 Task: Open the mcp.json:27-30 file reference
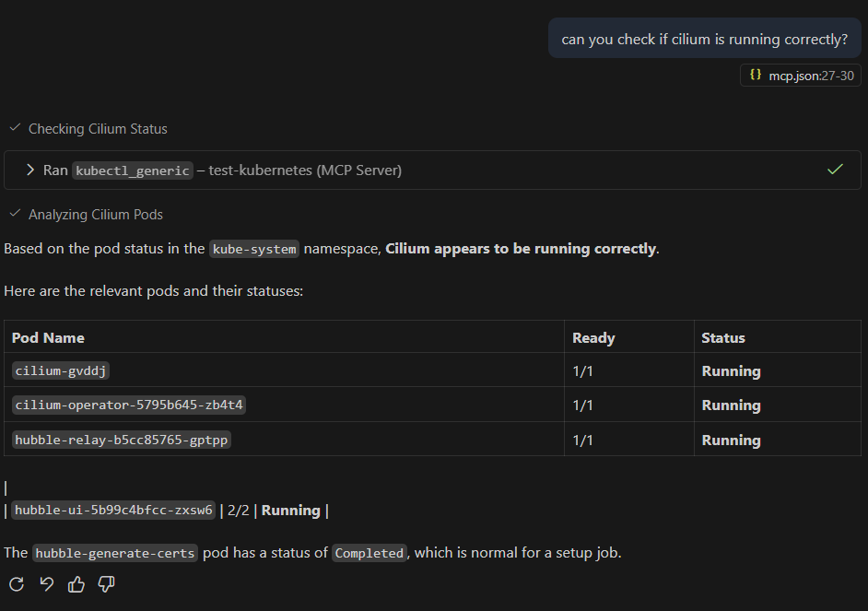pos(811,76)
